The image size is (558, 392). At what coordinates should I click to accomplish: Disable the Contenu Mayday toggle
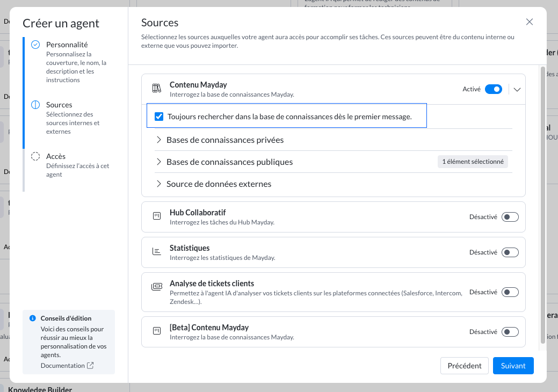click(493, 89)
